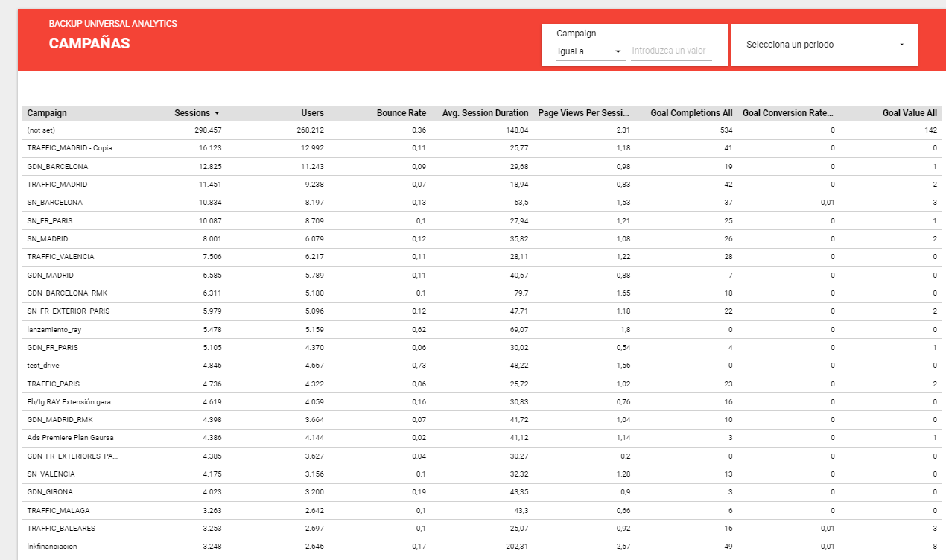Select the GDN_FR_PARIS campaign cell
This screenshot has width=946, height=560.
[x=52, y=347]
